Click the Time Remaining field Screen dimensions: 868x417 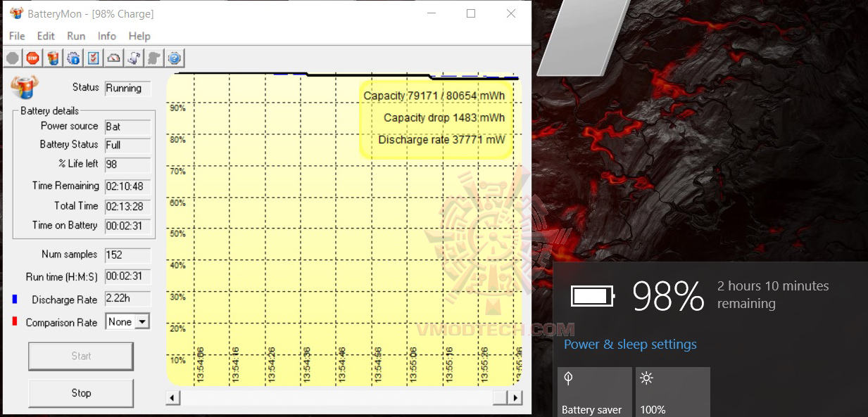click(127, 186)
